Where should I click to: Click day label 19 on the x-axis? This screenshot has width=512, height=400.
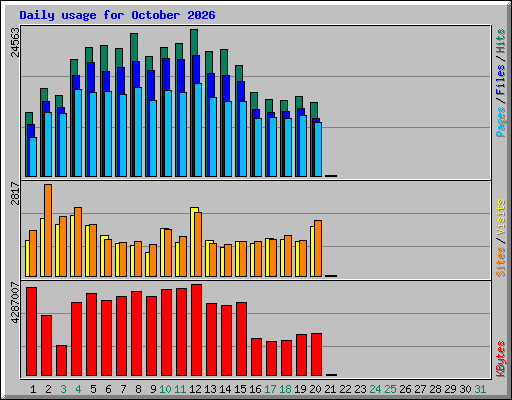coord(300,389)
